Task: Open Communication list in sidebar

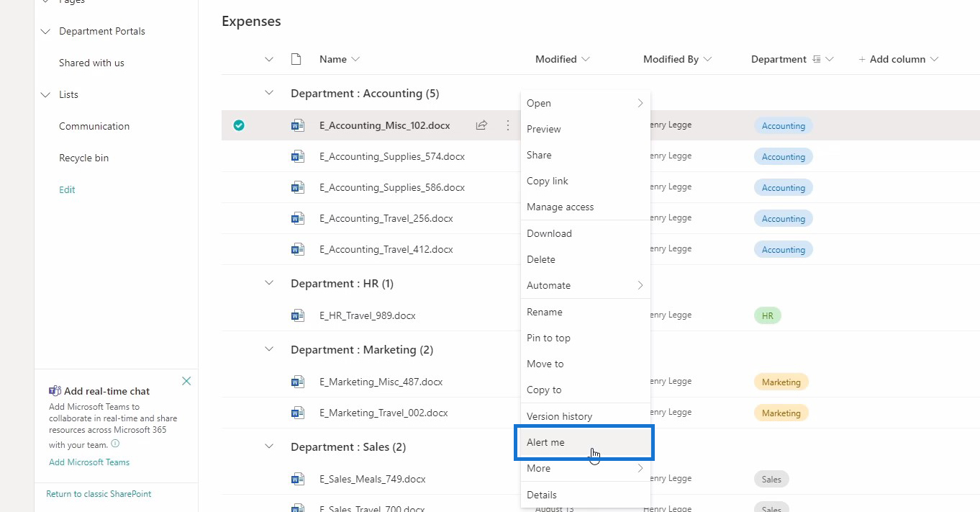Action: 94,126
